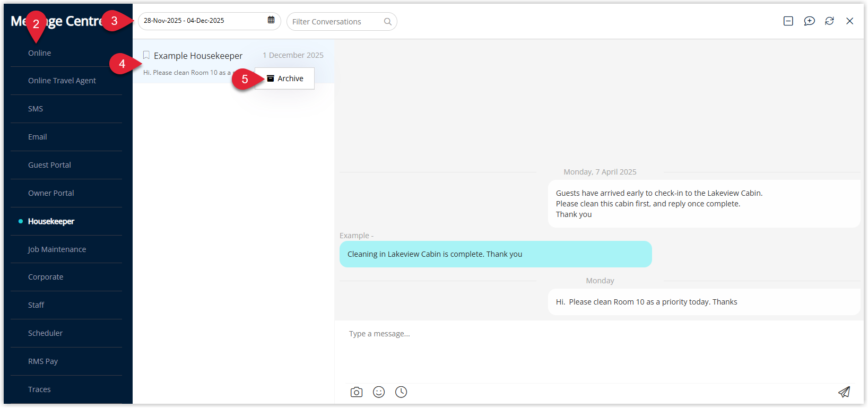
Task: Click the 1 December 2025 conversation date
Action: 293,55
